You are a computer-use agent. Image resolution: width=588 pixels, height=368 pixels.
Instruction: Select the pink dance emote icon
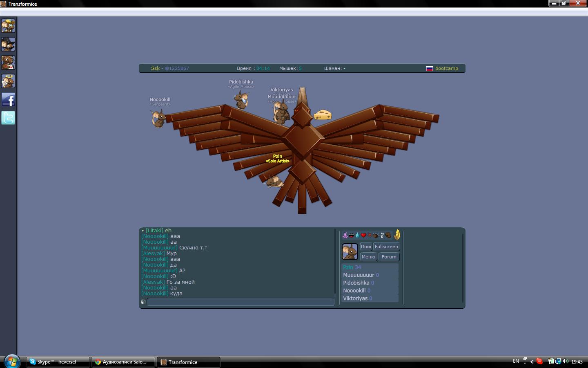pos(345,235)
